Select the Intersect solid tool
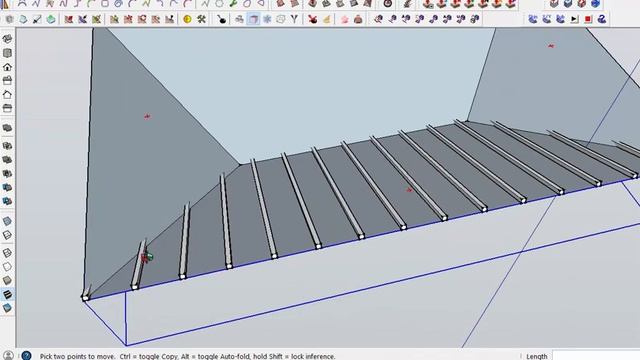The width and height of the screenshot is (640, 360). tap(7, 146)
